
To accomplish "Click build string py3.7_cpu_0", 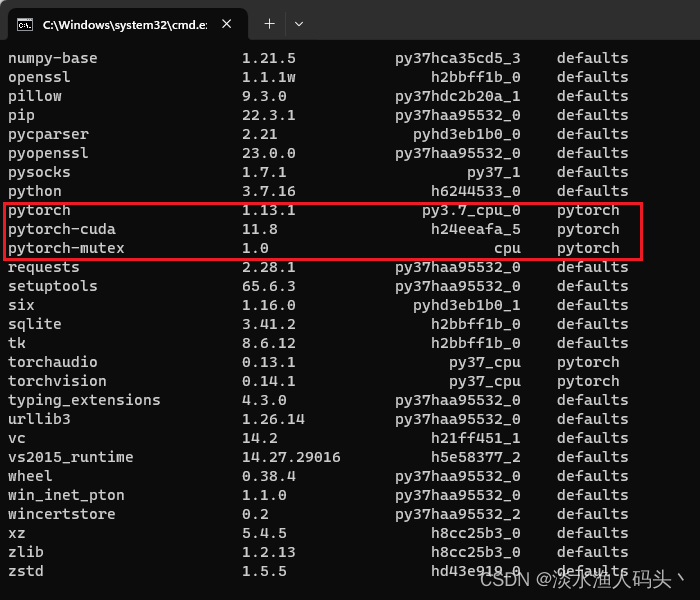I will click(x=471, y=211).
